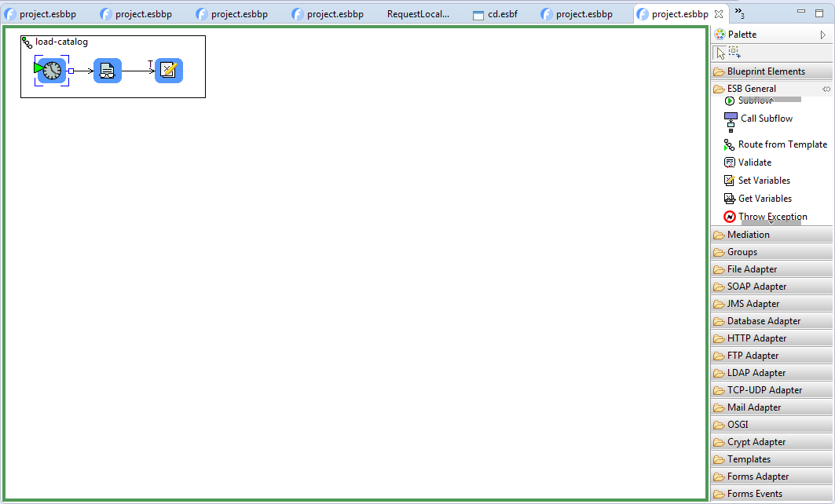Pick the Call Subflow palette tool
Viewport: 835px width, 504px height.
[x=766, y=119]
